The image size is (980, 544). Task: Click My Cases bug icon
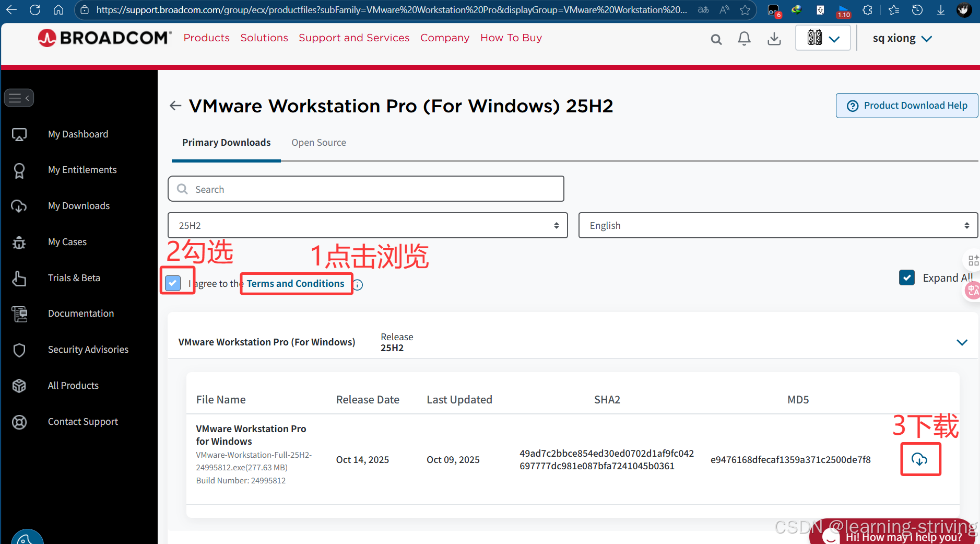pyautogui.click(x=19, y=242)
